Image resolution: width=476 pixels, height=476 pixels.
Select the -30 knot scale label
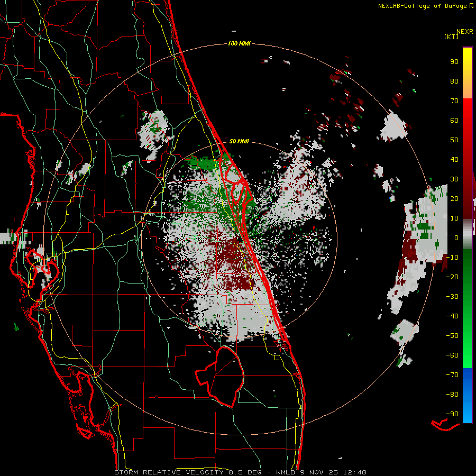coord(452,297)
